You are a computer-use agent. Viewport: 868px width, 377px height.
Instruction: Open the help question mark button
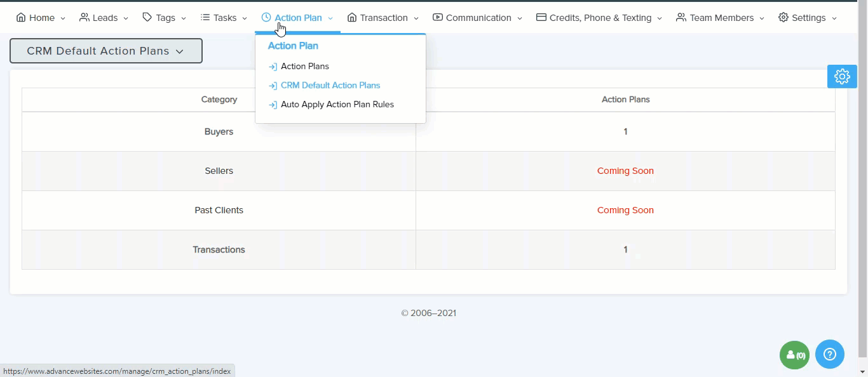coord(829,354)
